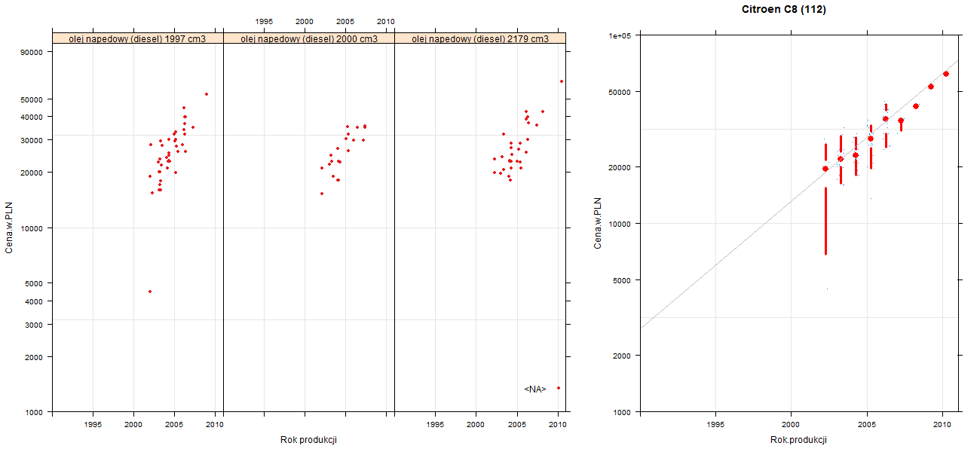Click the "2010" year label on the top axis
The height and width of the screenshot is (452, 980).
385,21
